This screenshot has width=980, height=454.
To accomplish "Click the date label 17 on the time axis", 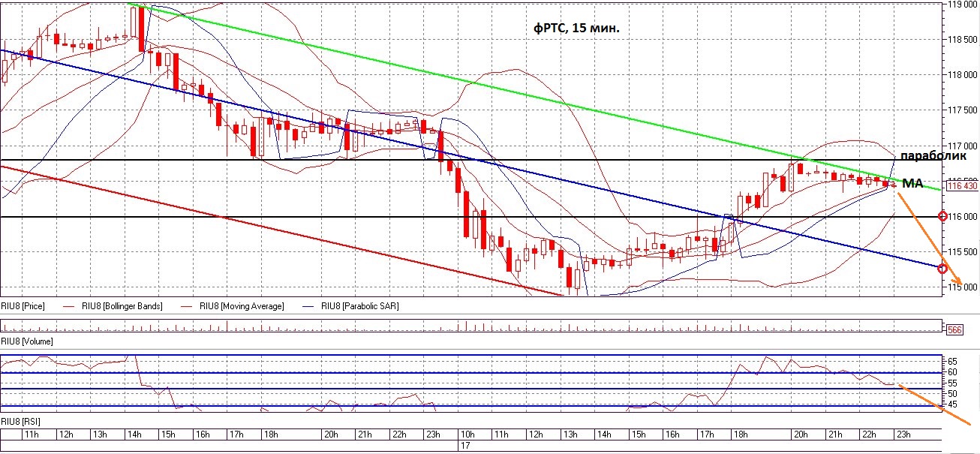I will tap(464, 446).
